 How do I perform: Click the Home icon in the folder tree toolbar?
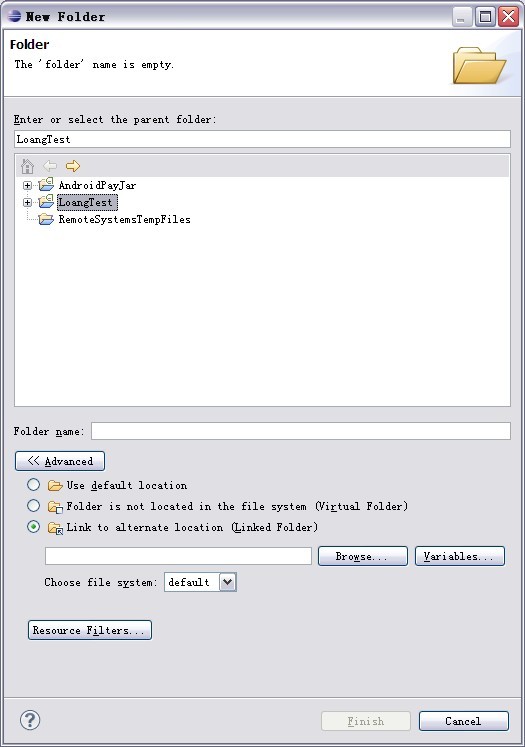click(27, 166)
